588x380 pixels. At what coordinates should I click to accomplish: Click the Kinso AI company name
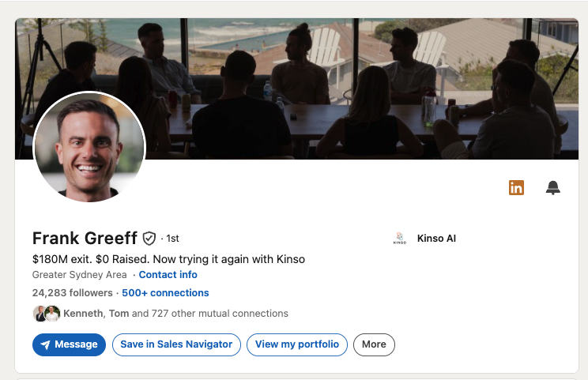tap(436, 239)
